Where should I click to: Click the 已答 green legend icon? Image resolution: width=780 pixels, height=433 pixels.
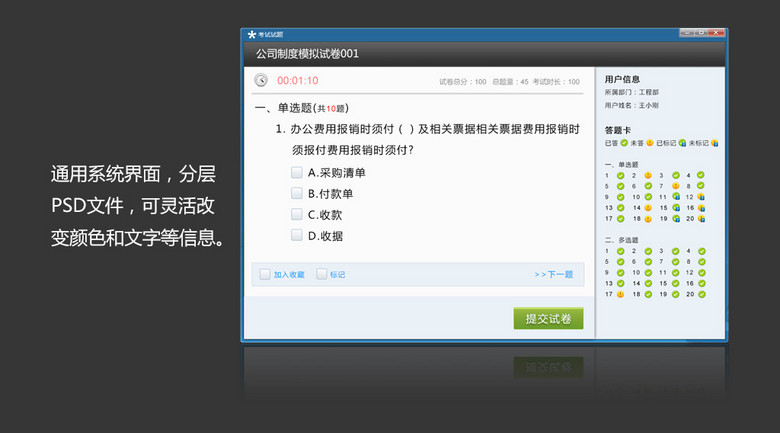(624, 143)
